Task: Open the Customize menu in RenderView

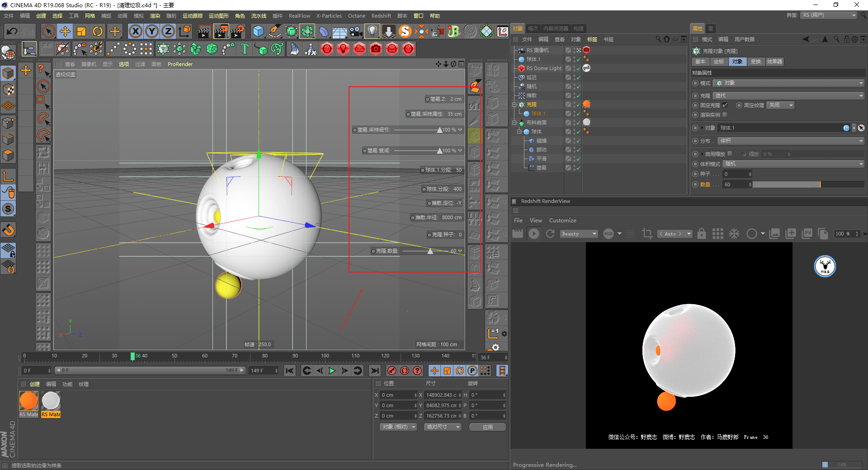Action: [562, 221]
